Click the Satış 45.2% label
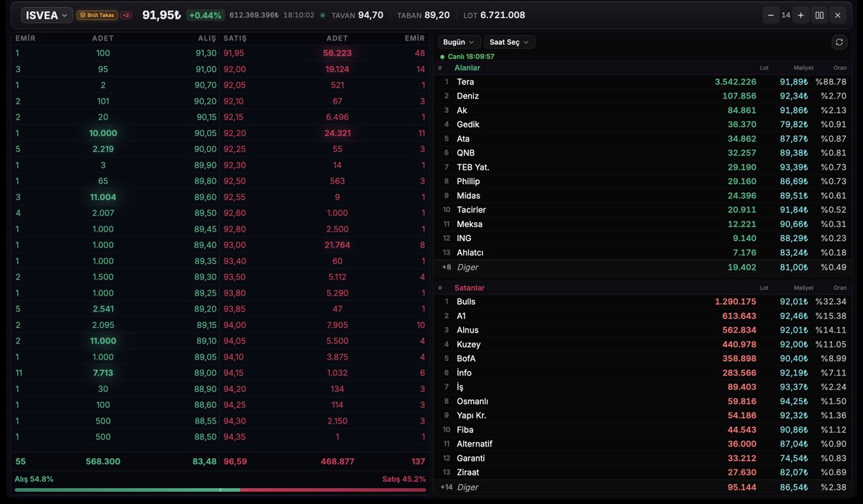863x504 pixels. [x=404, y=479]
